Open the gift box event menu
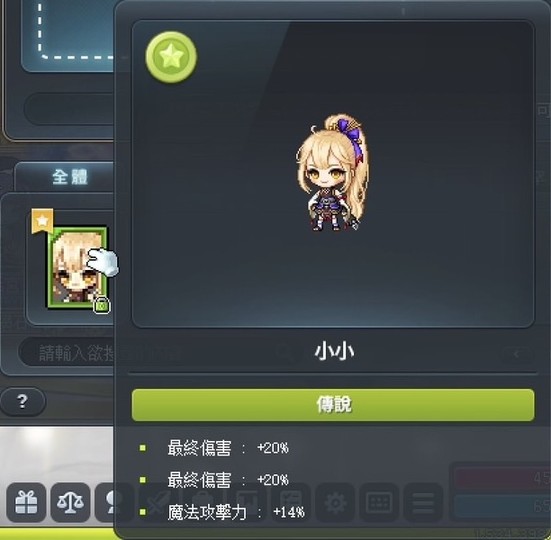 [26, 502]
